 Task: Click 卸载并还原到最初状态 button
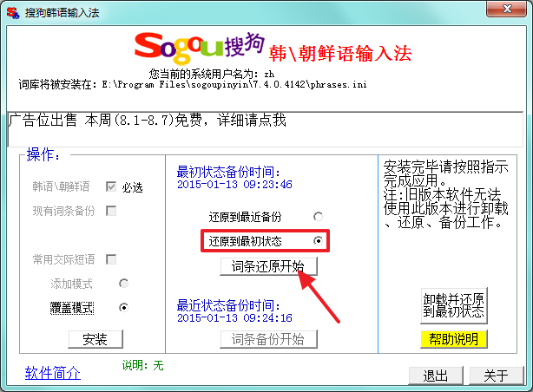(x=454, y=306)
